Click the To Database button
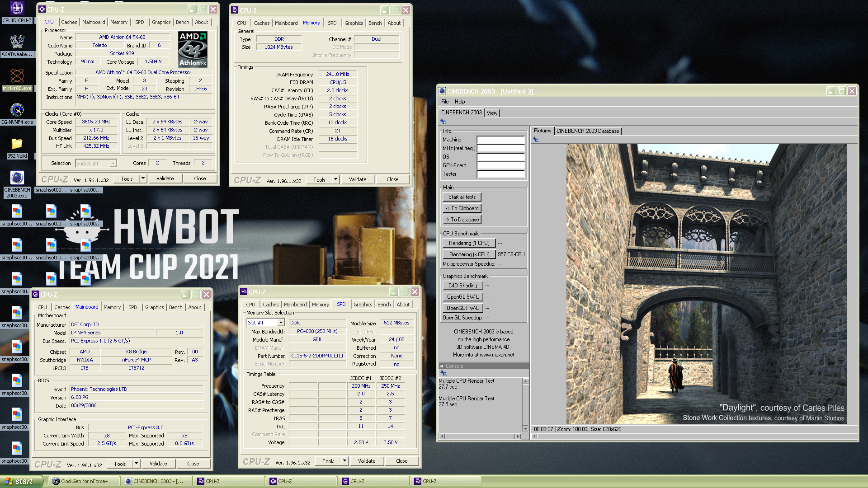Screen dimensions: 868x488 [462, 220]
